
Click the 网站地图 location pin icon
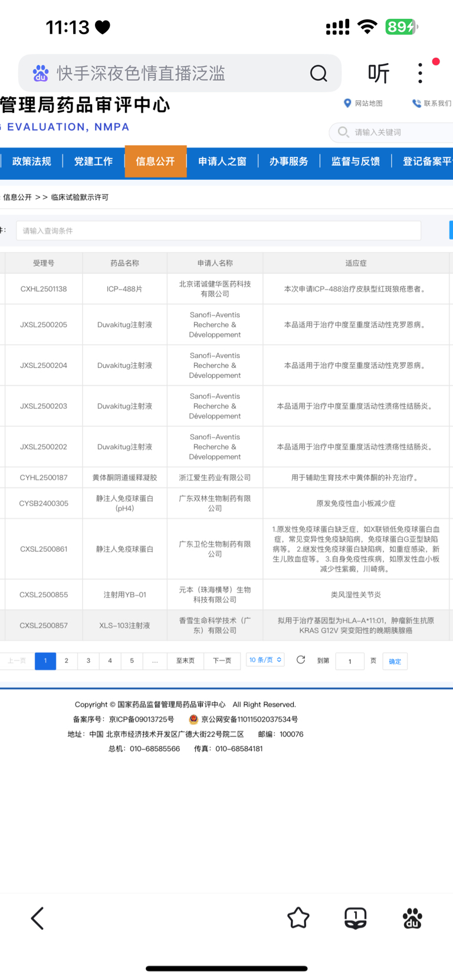(x=347, y=103)
